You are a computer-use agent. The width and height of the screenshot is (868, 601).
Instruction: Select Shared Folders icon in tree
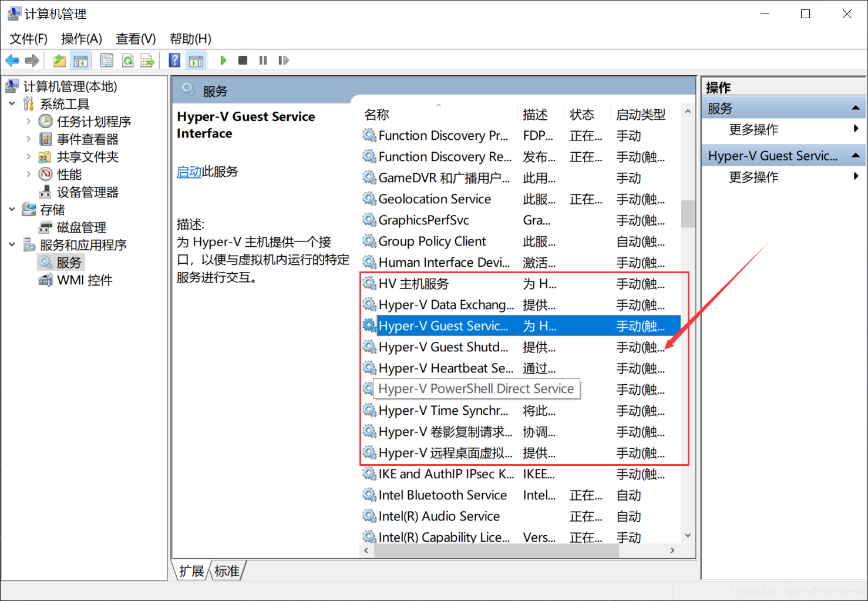[x=45, y=157]
